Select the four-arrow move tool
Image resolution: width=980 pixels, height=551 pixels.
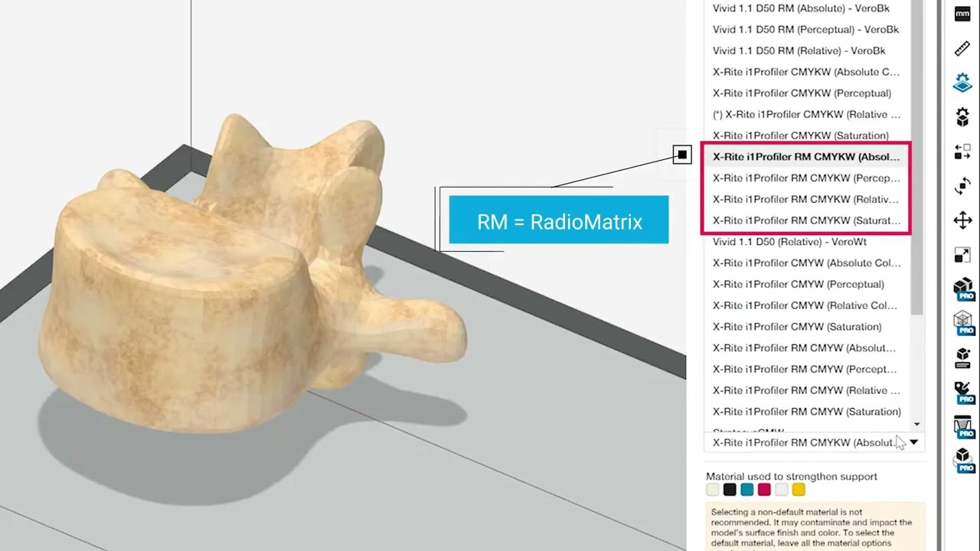[x=962, y=220]
